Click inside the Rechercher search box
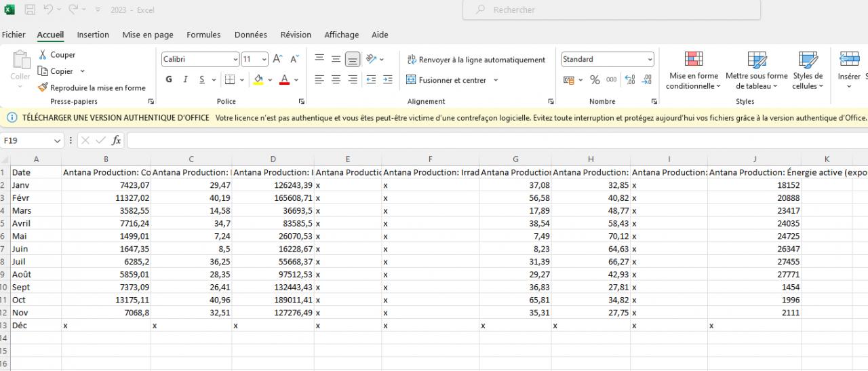The height and width of the screenshot is (371, 868). point(610,10)
